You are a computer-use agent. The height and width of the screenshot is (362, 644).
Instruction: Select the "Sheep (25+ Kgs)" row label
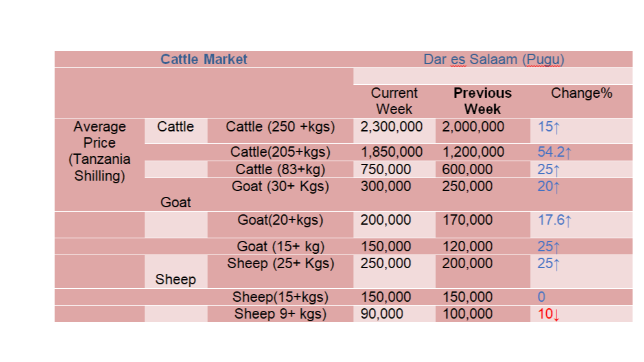pos(280,264)
